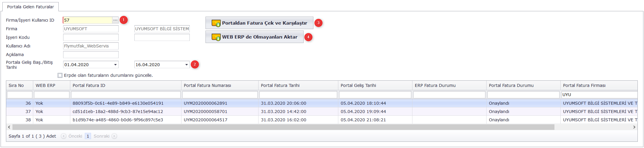Click page number 1 in pagination
644x148 pixels.
88,136
